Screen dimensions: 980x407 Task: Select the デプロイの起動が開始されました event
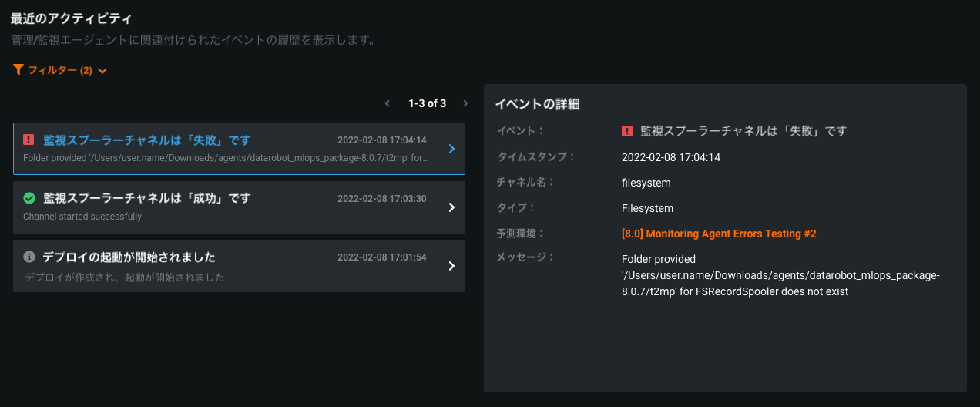(129, 257)
